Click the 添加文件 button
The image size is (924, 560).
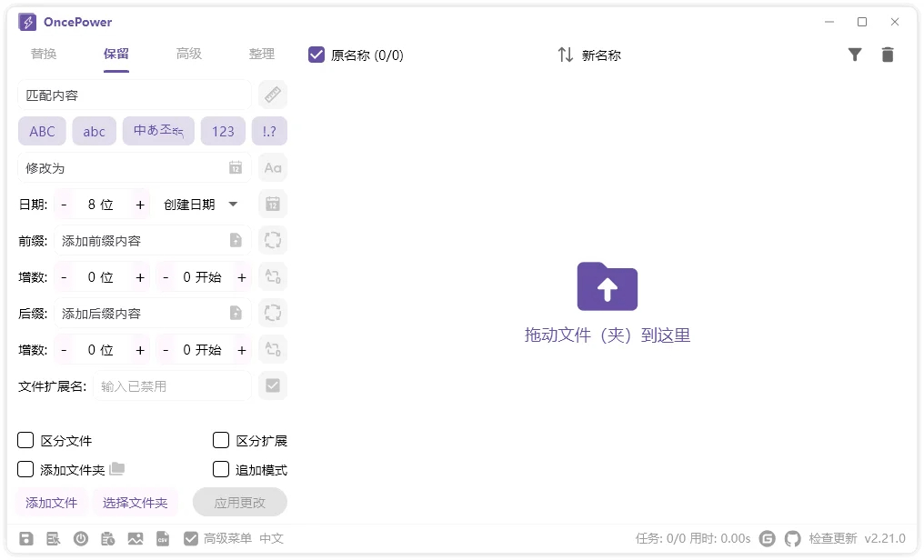52,503
